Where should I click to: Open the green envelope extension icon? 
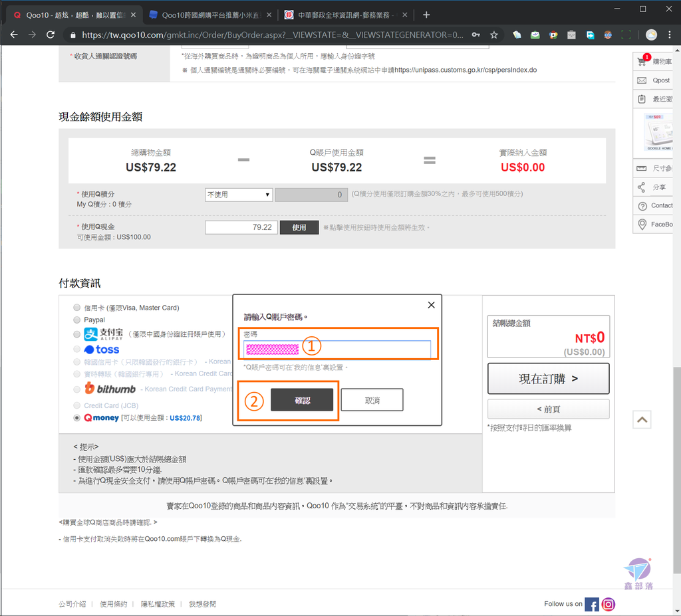click(535, 35)
